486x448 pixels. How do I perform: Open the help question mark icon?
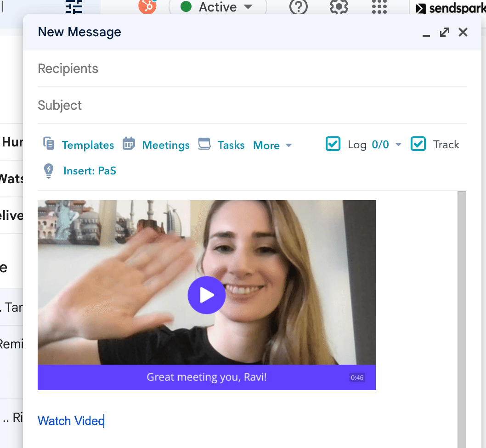[x=299, y=6]
